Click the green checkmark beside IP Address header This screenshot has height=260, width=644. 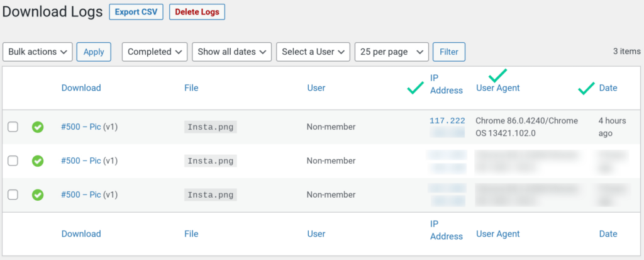coord(415,89)
